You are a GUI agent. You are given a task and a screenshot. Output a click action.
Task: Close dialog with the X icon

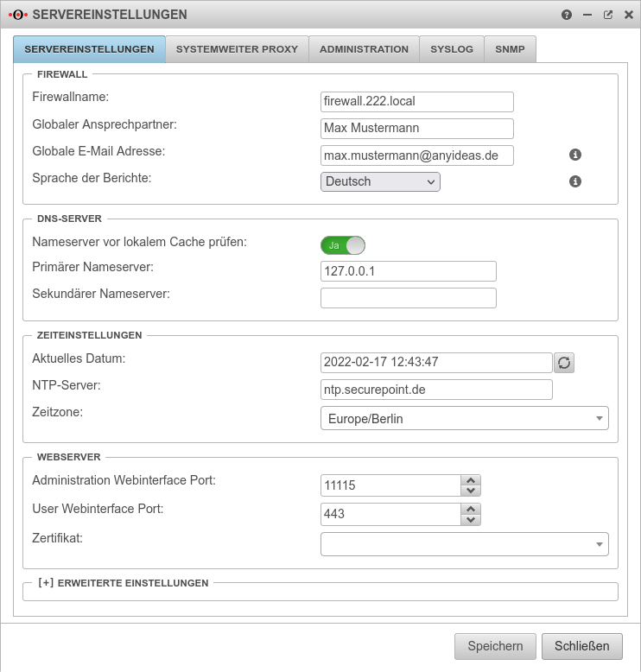coord(628,15)
